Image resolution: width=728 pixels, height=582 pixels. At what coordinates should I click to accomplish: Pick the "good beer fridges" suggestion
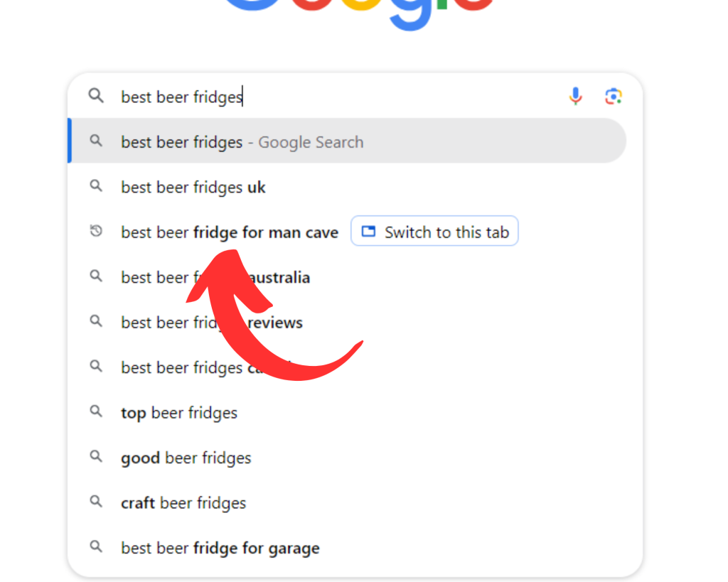tap(186, 458)
